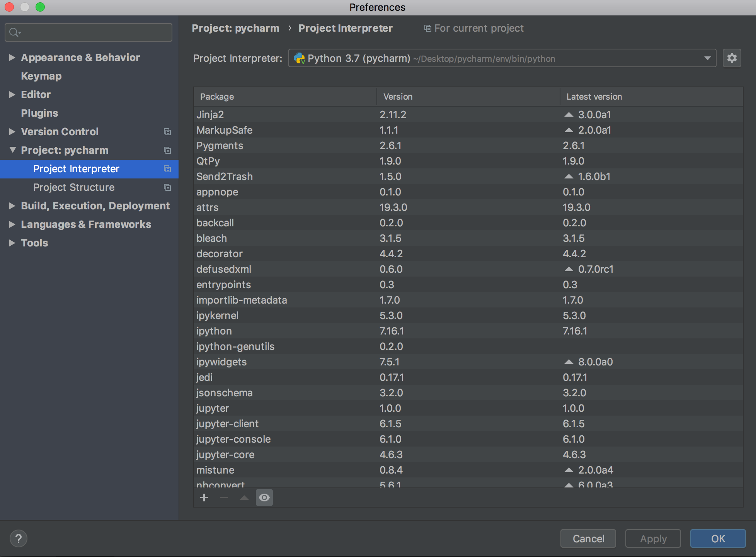This screenshot has width=756, height=557.
Task: Select the attrs package row
Action: click(468, 207)
